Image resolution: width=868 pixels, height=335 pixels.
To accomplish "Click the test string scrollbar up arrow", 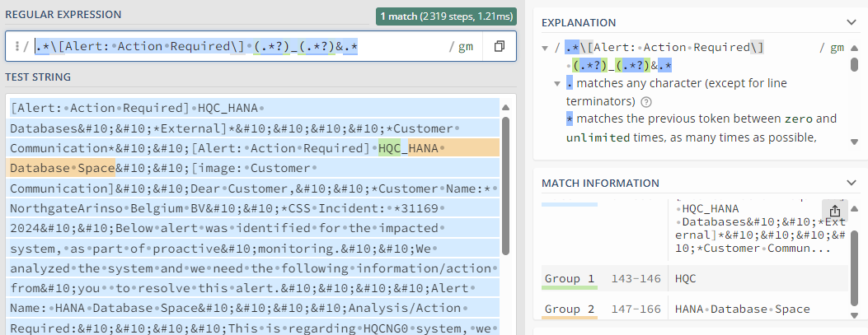I will click(504, 108).
